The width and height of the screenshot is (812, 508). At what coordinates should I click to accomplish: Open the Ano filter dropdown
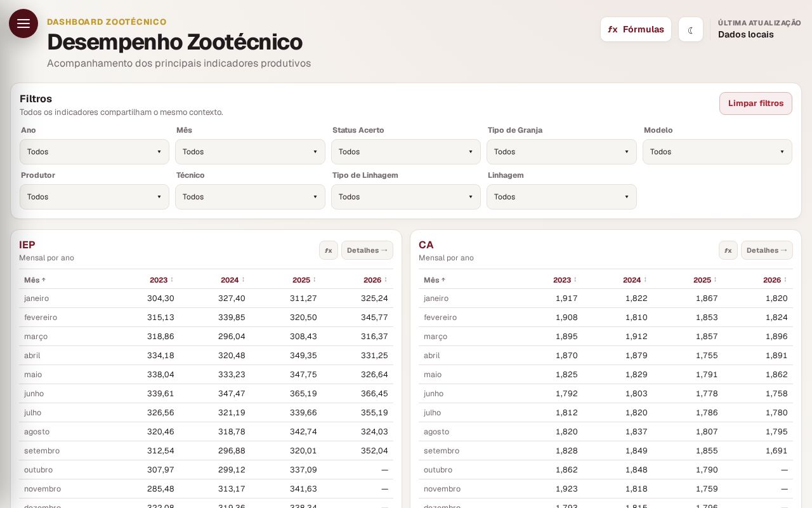point(95,152)
